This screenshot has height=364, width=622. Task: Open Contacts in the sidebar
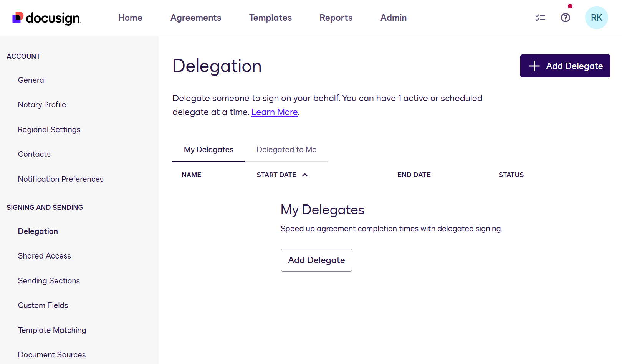[34, 154]
